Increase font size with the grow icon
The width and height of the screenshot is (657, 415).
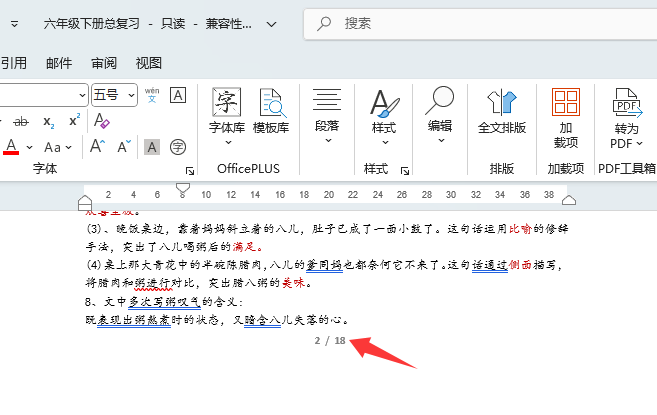[x=97, y=147]
